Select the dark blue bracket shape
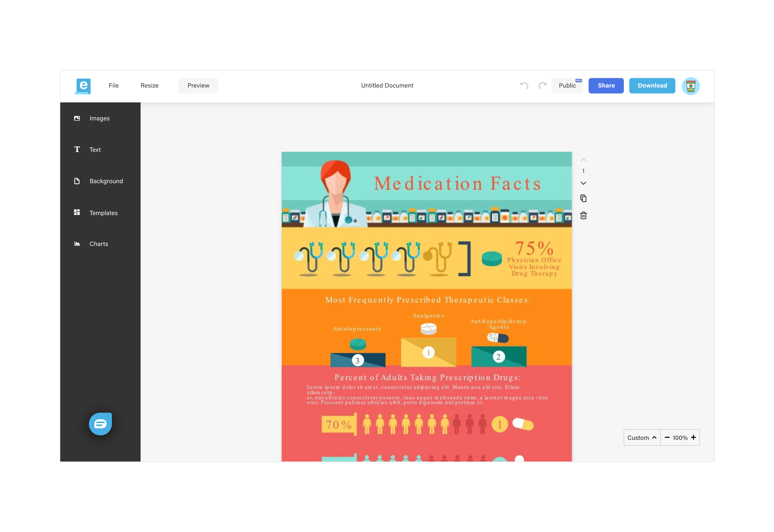This screenshot has height=532, width=774. click(465, 259)
